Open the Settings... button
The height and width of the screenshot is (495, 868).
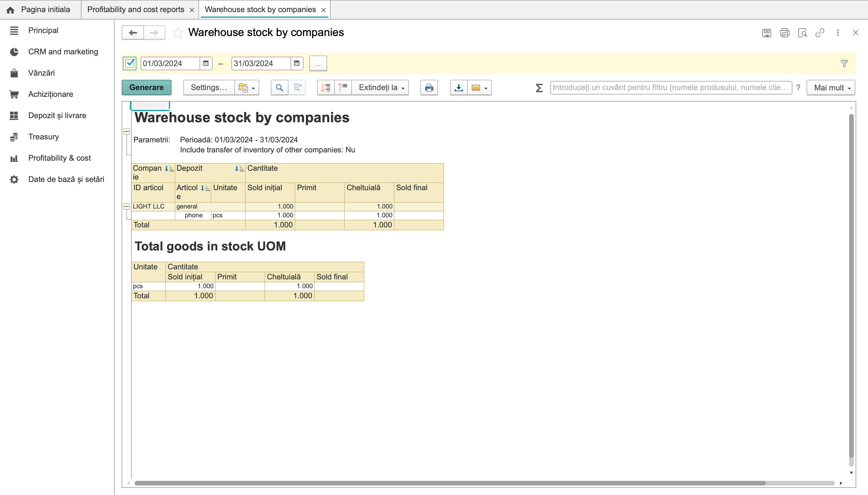[x=209, y=88]
